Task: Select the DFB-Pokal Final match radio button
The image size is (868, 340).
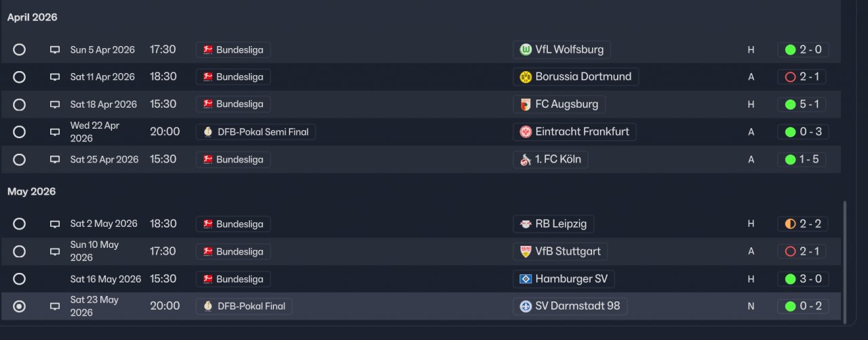Action: pos(19,306)
